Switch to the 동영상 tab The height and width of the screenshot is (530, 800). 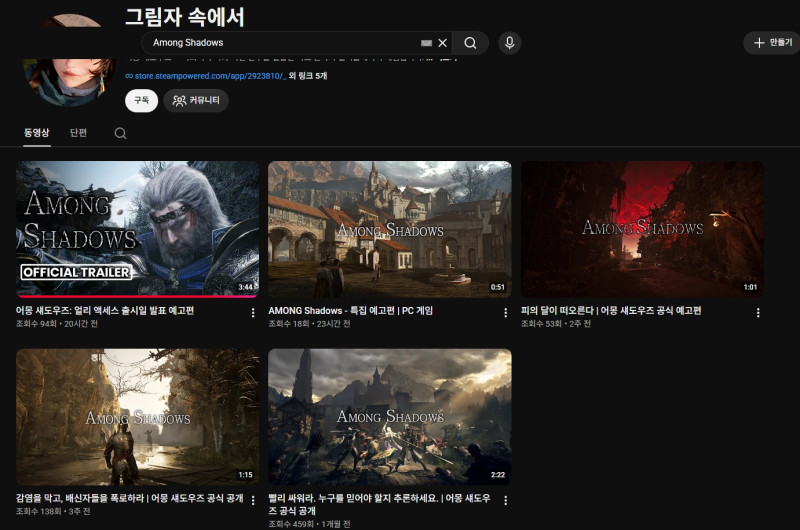(37, 133)
